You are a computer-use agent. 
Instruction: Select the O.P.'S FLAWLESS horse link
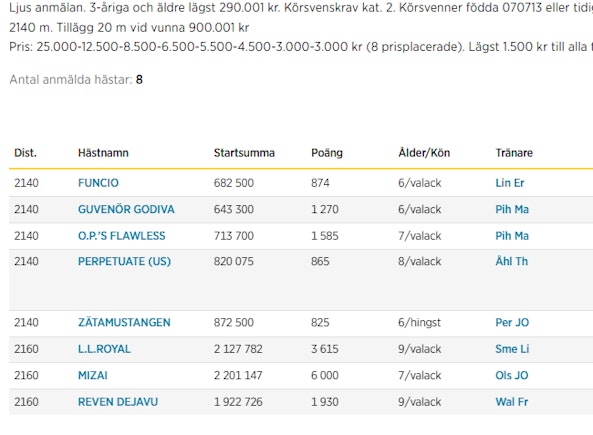121,236
